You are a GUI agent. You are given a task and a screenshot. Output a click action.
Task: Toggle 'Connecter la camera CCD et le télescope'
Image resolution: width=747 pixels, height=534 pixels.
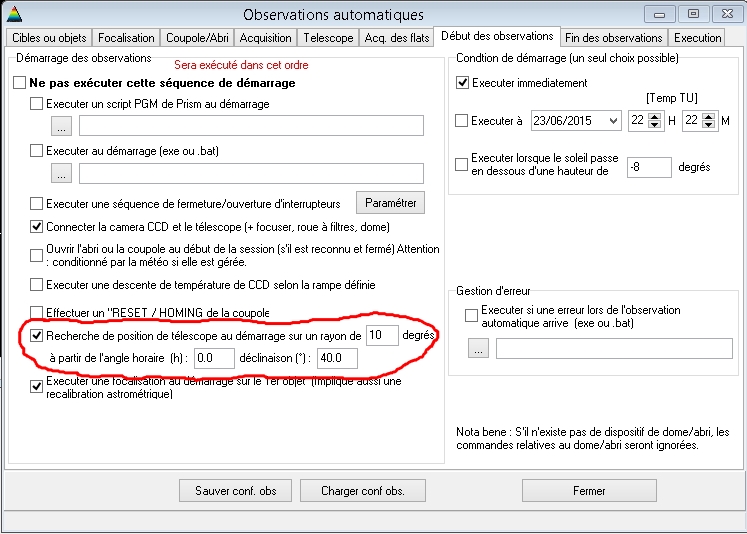(x=37, y=228)
